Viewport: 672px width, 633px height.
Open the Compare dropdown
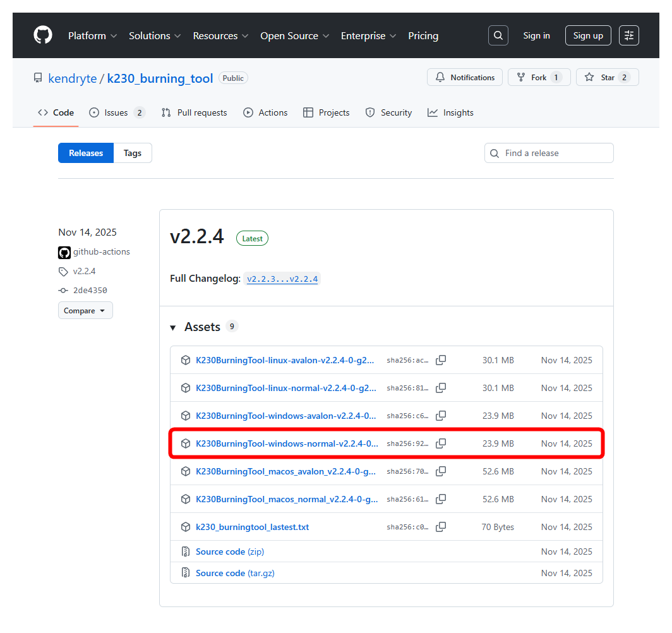coord(85,310)
